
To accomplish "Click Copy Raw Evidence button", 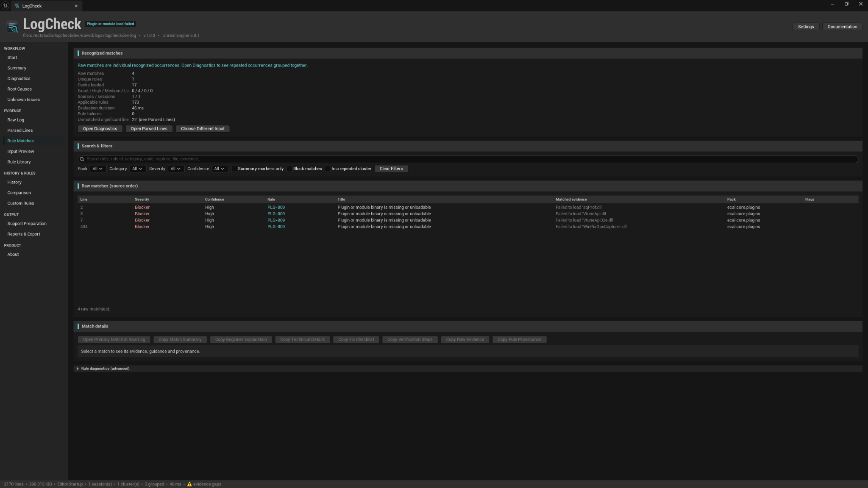I will [465, 340].
